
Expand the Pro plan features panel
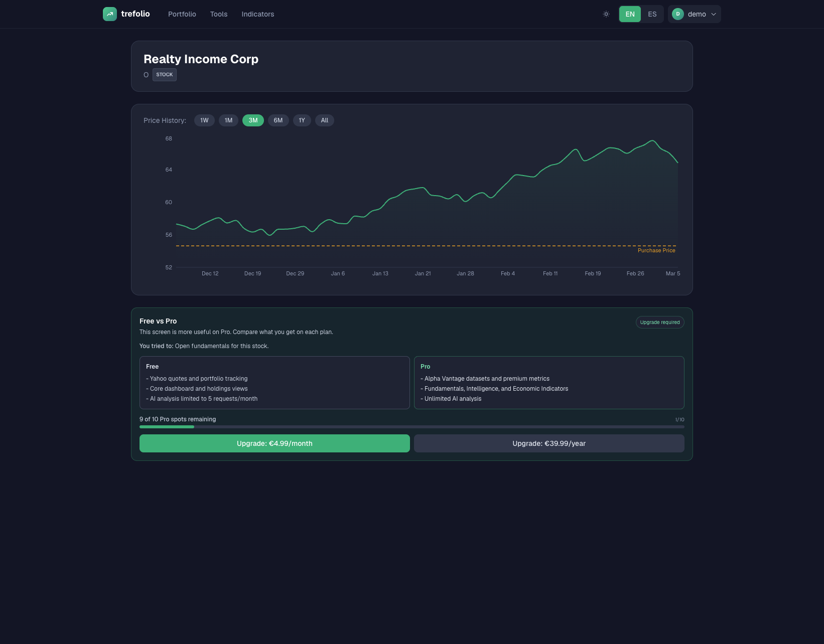click(x=549, y=382)
